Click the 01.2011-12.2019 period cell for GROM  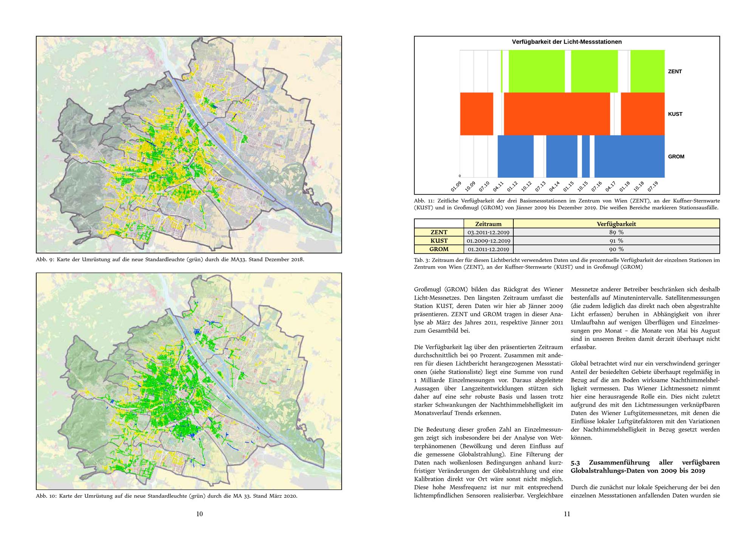(488, 249)
